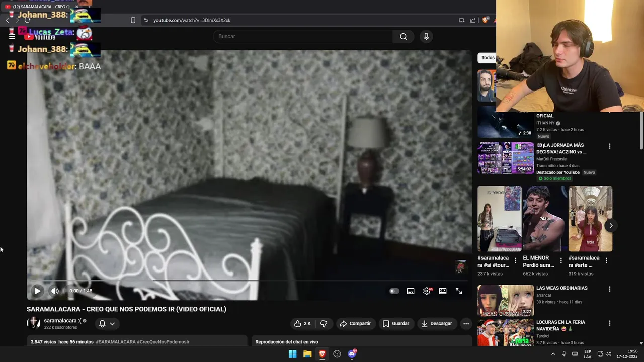Open the sponsor image icon in the player corner
Image resolution: width=644 pixels, height=362 pixels.
tap(460, 266)
